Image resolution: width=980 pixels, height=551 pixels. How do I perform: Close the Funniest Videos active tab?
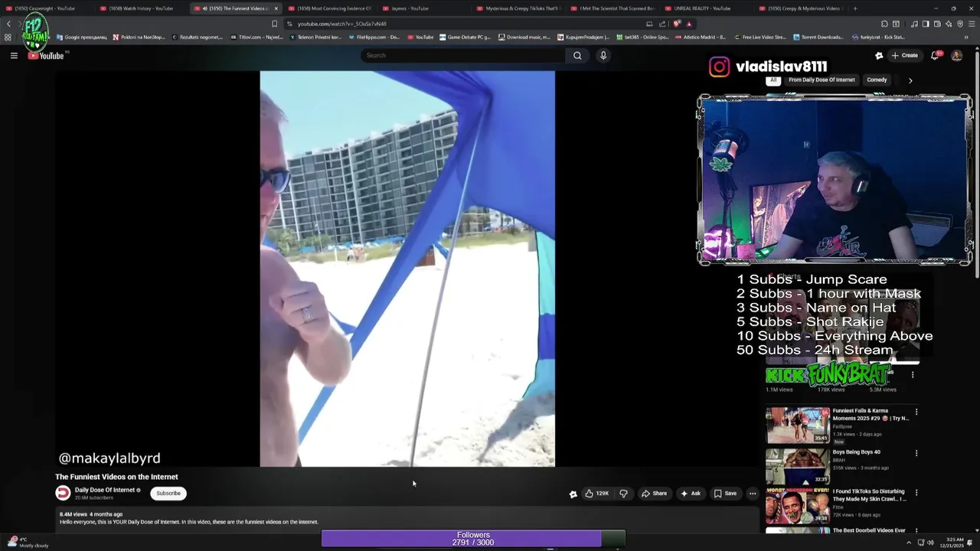pos(276,8)
